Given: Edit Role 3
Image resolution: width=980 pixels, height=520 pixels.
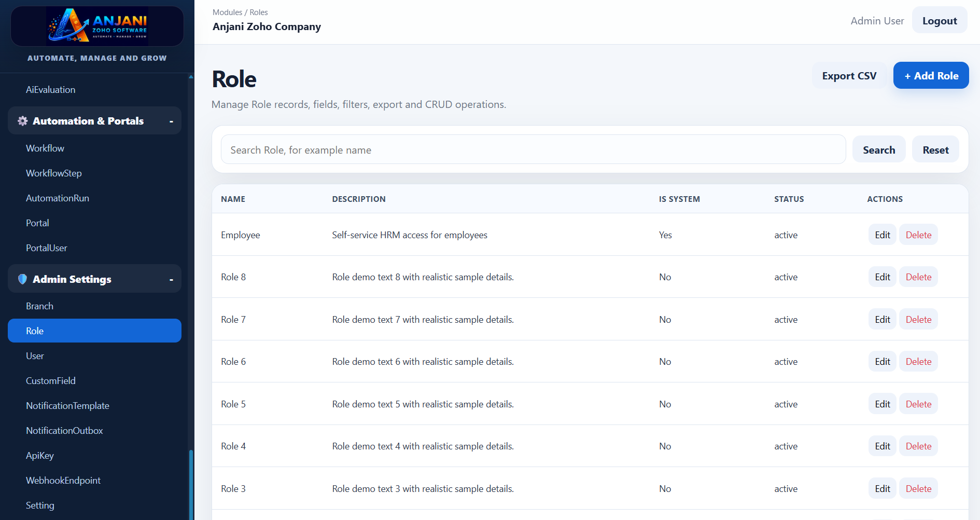Looking at the screenshot, I should (x=883, y=489).
